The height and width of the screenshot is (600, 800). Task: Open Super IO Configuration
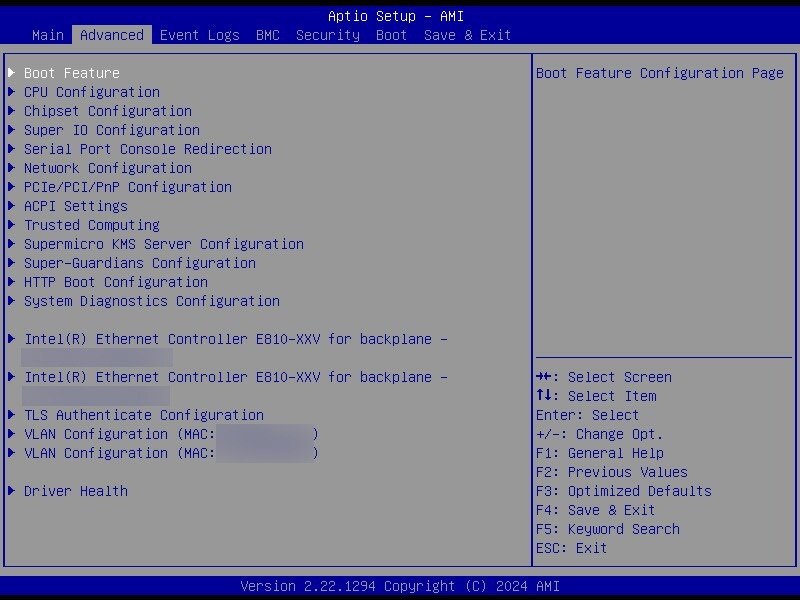point(111,129)
